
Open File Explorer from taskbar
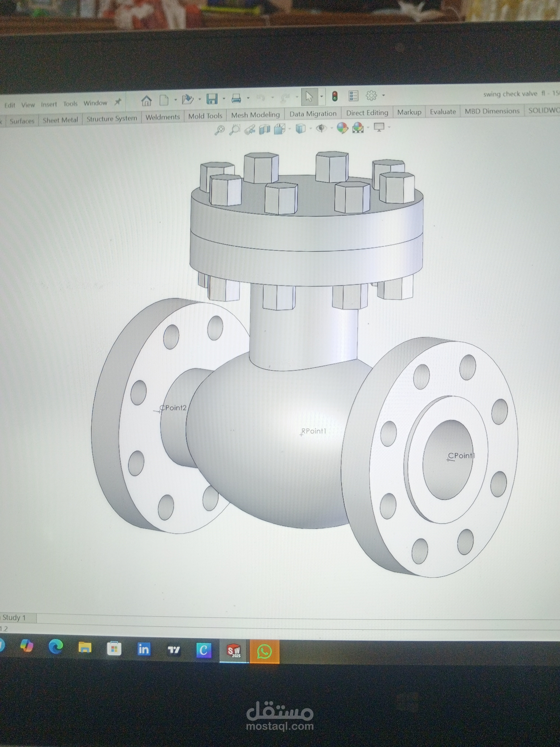click(x=85, y=647)
